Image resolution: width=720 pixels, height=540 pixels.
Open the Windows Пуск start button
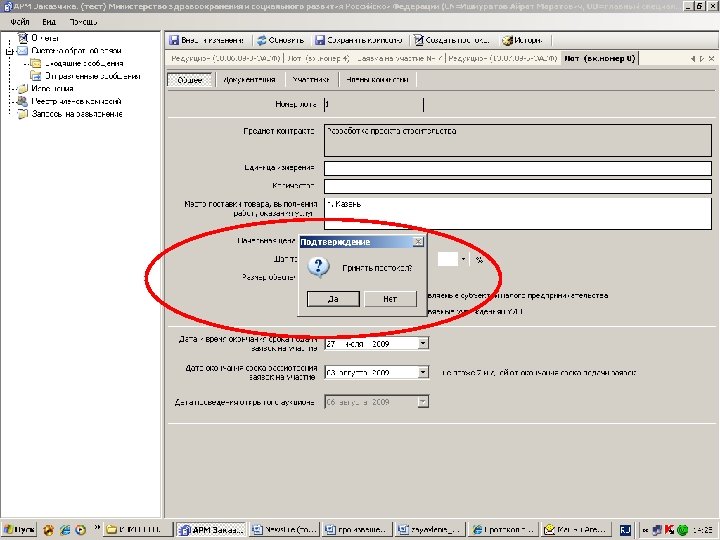[x=20, y=530]
